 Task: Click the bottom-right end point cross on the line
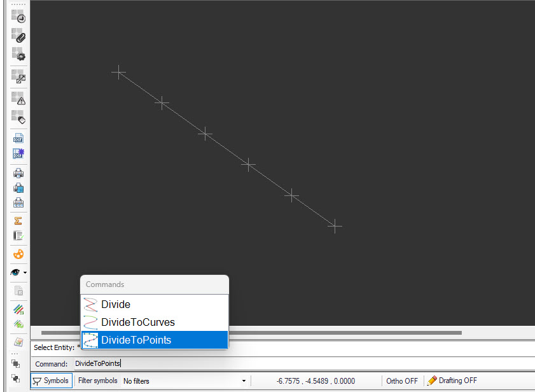(335, 226)
